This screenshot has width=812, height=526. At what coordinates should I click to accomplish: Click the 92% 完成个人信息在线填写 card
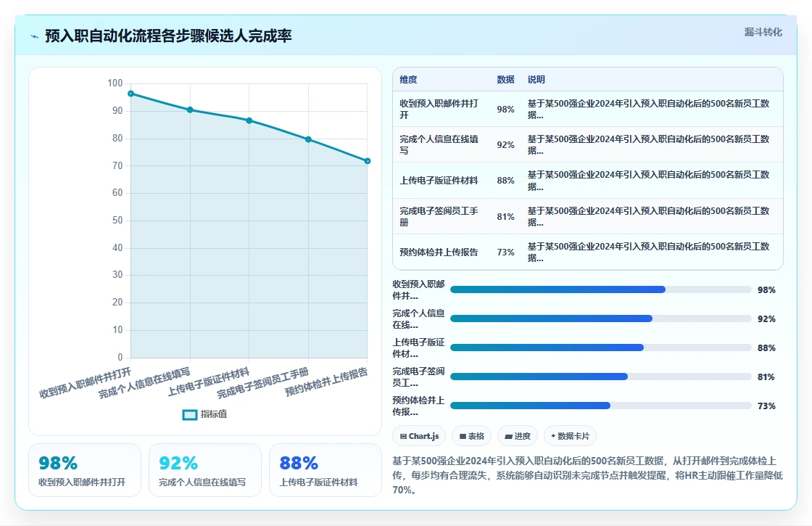point(205,470)
